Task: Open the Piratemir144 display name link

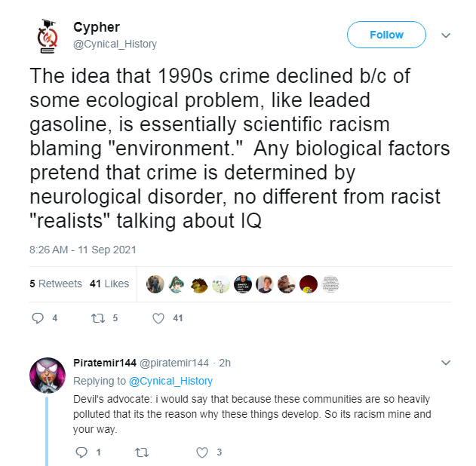Action: pos(105,363)
